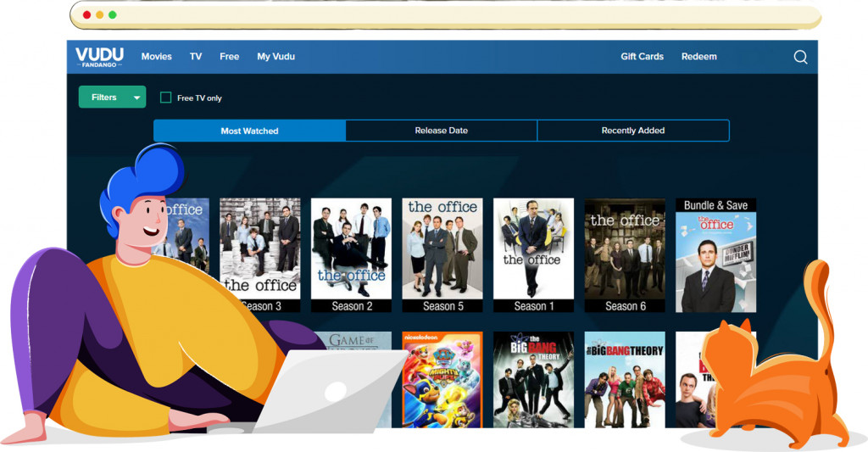Image resolution: width=868 pixels, height=452 pixels.
Task: Select the Most Watched tab
Action: (x=250, y=131)
